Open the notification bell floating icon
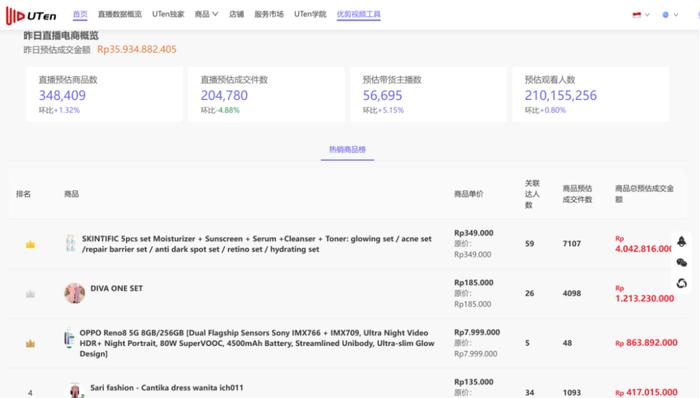This screenshot has width=700, height=398. pyautogui.click(x=681, y=241)
